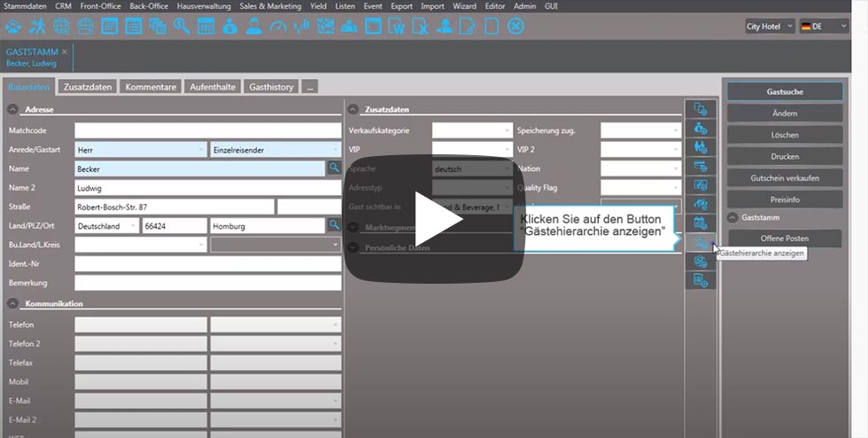Viewport: 868px width, 438px height.
Task: Open the VIP 2 dropdown
Action: (640, 150)
